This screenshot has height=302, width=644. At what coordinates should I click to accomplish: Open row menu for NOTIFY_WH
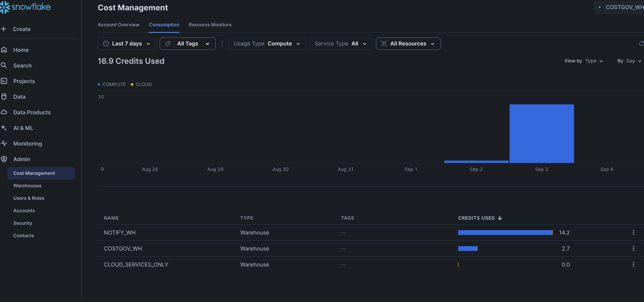coord(633,232)
